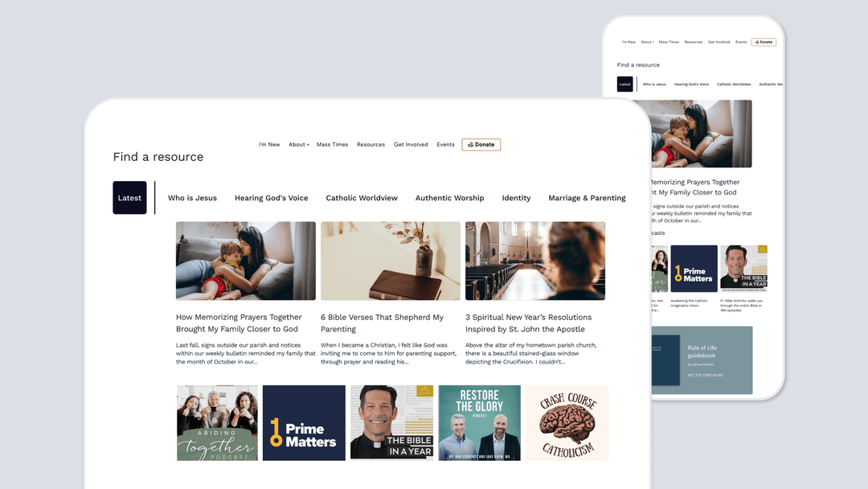
Task: Open the Restore the Glory podcast tile
Action: pyautogui.click(x=479, y=423)
